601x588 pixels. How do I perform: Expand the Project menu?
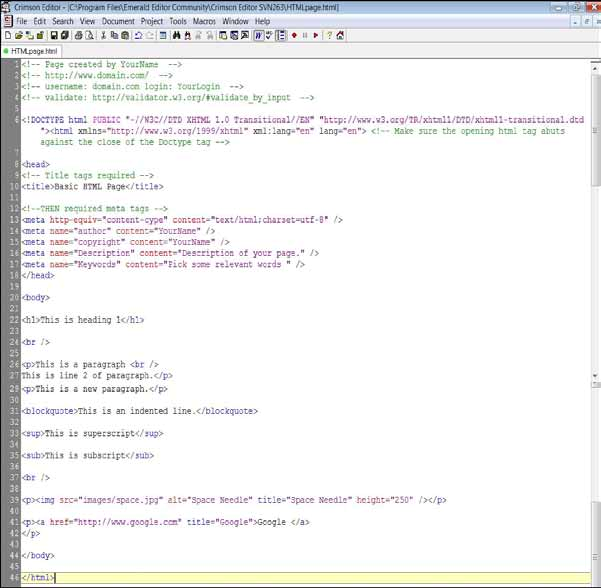point(151,21)
